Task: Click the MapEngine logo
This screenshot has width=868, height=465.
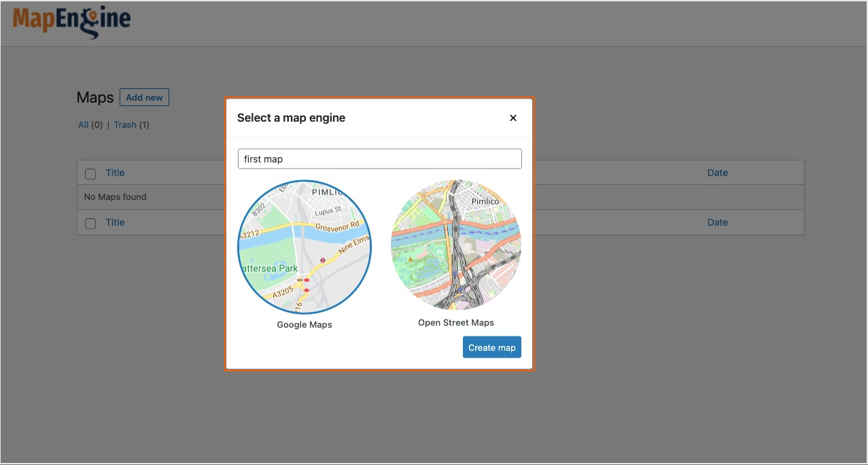Action: [x=70, y=22]
